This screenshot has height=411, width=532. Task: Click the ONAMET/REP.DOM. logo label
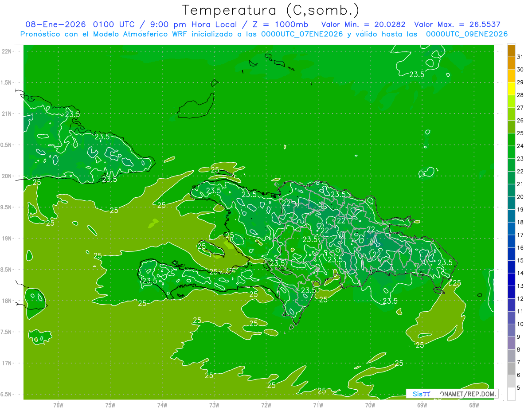[468, 394]
